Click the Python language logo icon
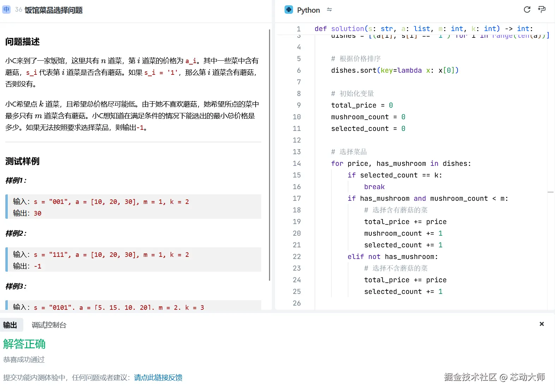Screen dimensions: 555x392 [x=289, y=10]
